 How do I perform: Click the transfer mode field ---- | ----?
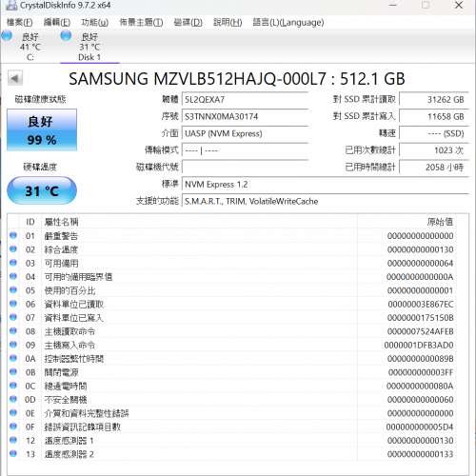point(245,150)
